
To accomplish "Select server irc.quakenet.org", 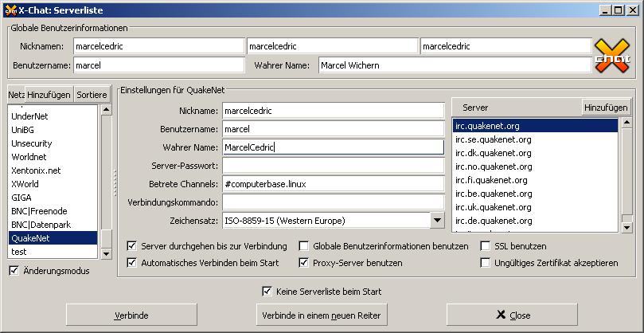I will pyautogui.click(x=535, y=126).
